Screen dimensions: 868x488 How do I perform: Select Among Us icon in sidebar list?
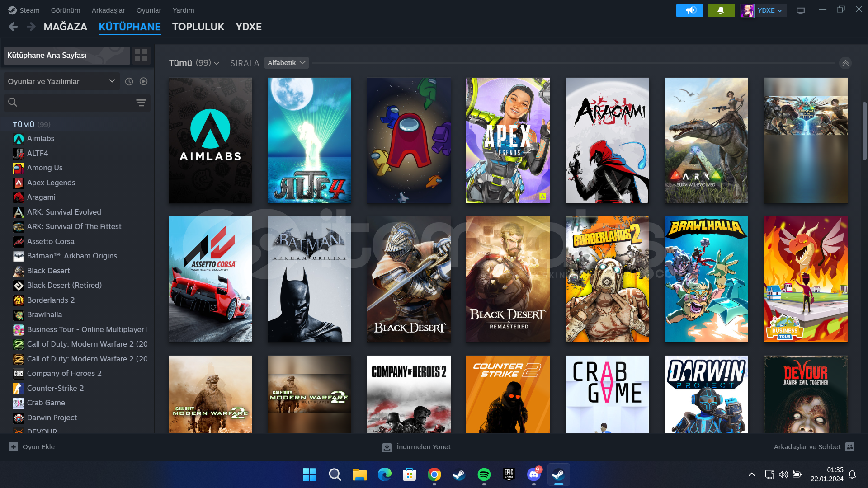[19, 168]
